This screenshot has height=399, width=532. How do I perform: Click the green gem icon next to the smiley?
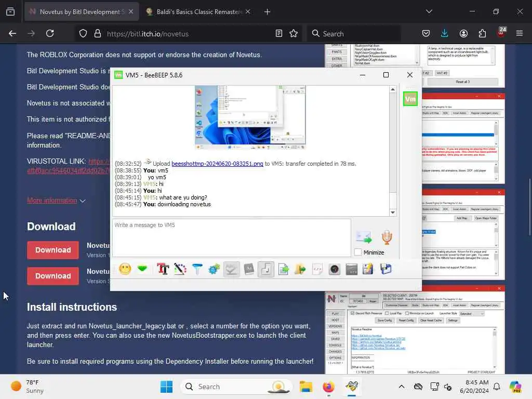point(142,269)
